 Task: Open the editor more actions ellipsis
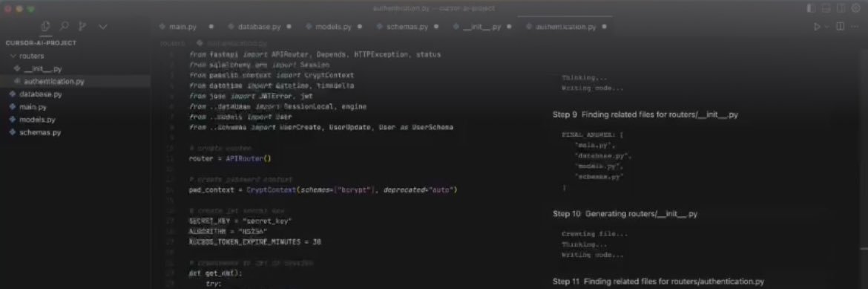point(855,27)
